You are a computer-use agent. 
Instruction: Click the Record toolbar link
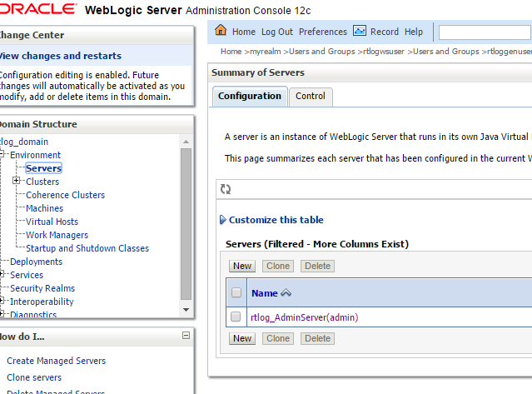coord(385,32)
